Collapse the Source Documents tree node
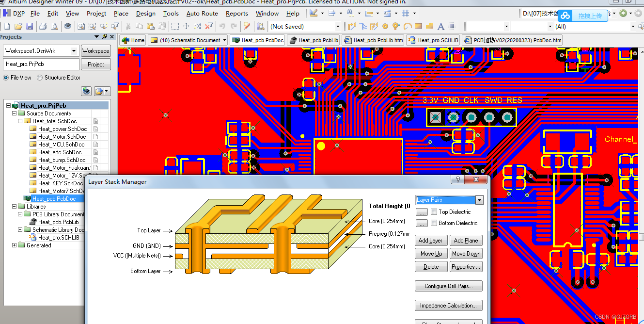 pyautogui.click(x=15, y=113)
